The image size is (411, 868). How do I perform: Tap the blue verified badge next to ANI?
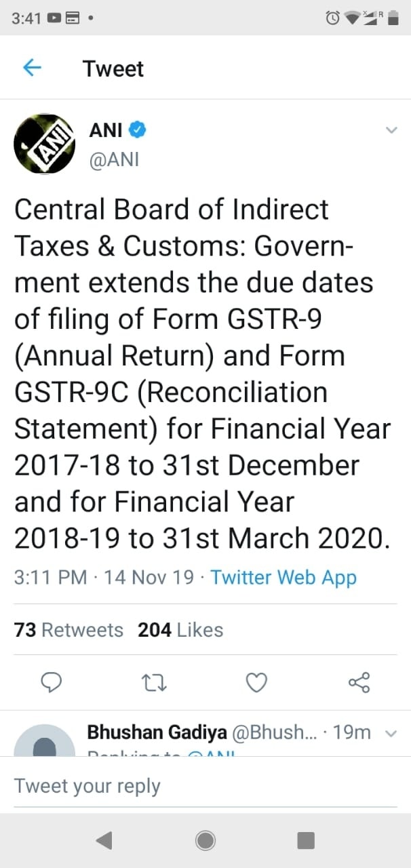point(138,130)
